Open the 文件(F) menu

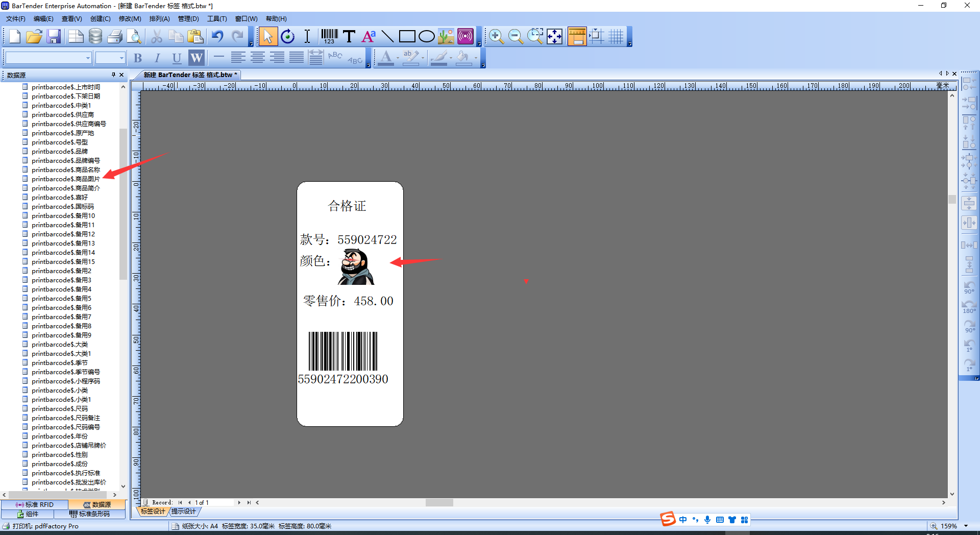coord(15,19)
